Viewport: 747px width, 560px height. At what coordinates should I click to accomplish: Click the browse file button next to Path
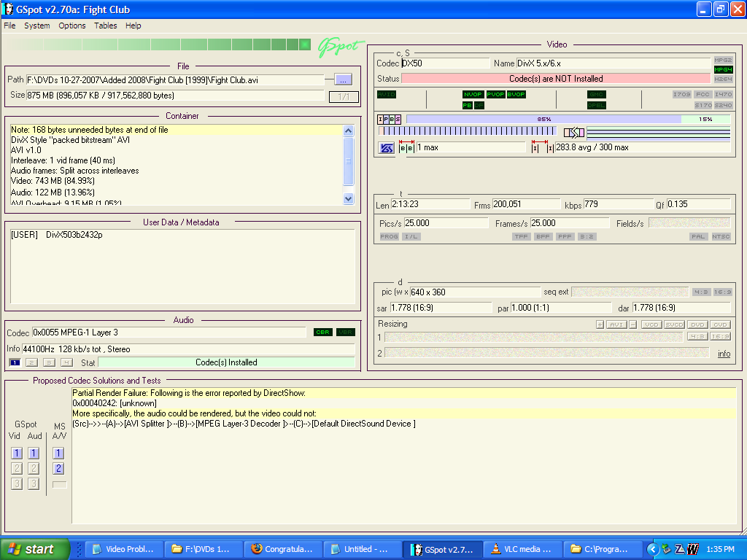coord(343,79)
